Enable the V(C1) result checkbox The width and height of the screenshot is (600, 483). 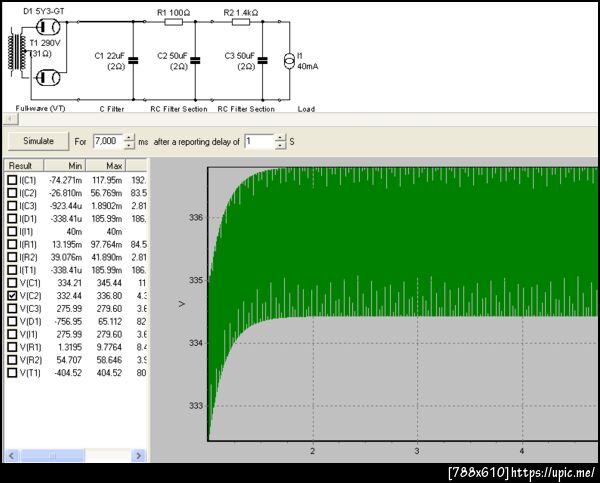click(x=13, y=283)
